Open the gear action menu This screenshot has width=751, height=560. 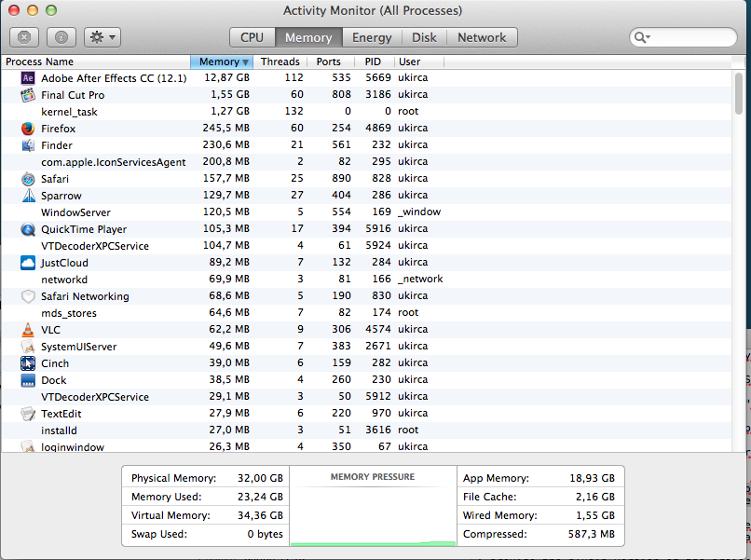point(102,37)
